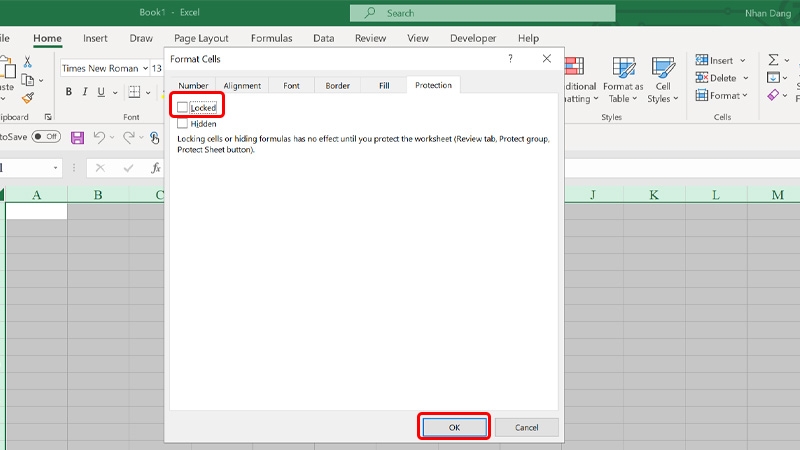
Task: Toggle the AutoSave switch
Action: 46,137
